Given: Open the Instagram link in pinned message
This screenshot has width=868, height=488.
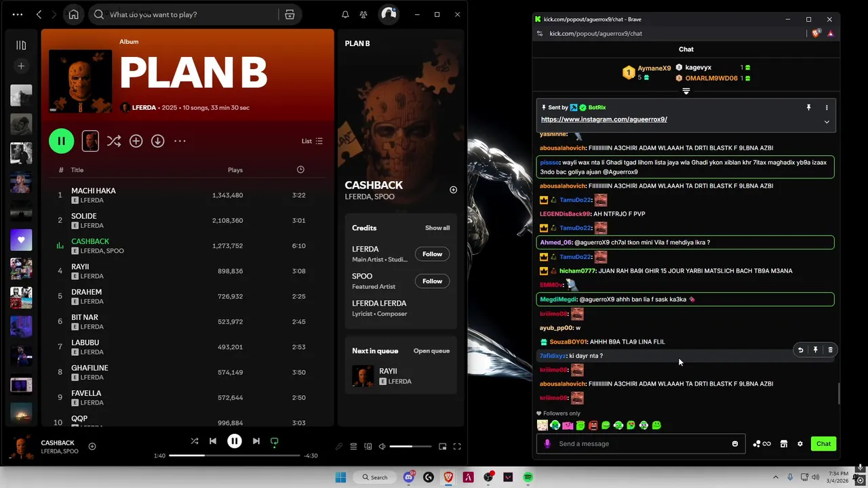Looking at the screenshot, I should (604, 119).
